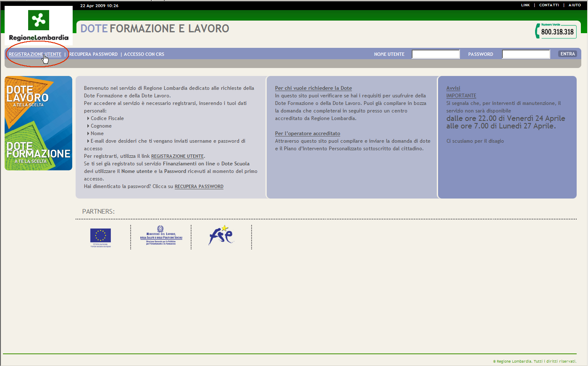Follow the RECUPERA PASSWORD link in the welcome text
The image size is (588, 366).
point(199,186)
